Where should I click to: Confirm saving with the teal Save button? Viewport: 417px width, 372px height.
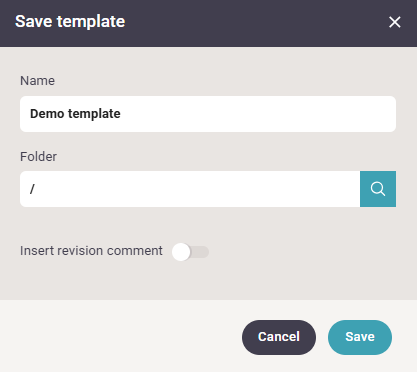[x=360, y=337]
